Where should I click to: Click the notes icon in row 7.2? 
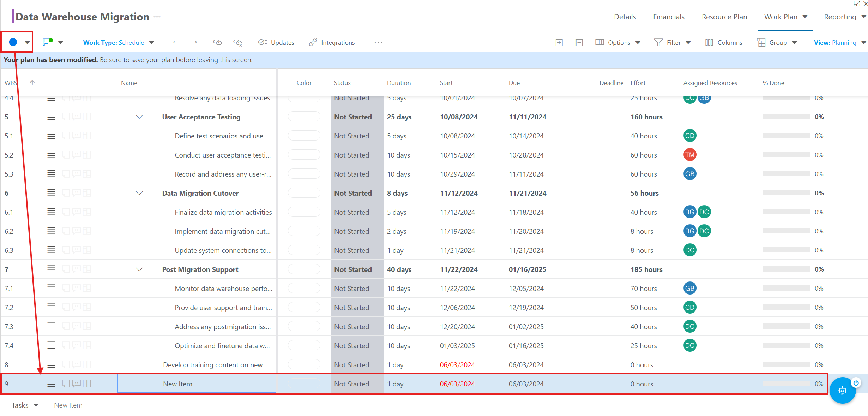click(66, 307)
